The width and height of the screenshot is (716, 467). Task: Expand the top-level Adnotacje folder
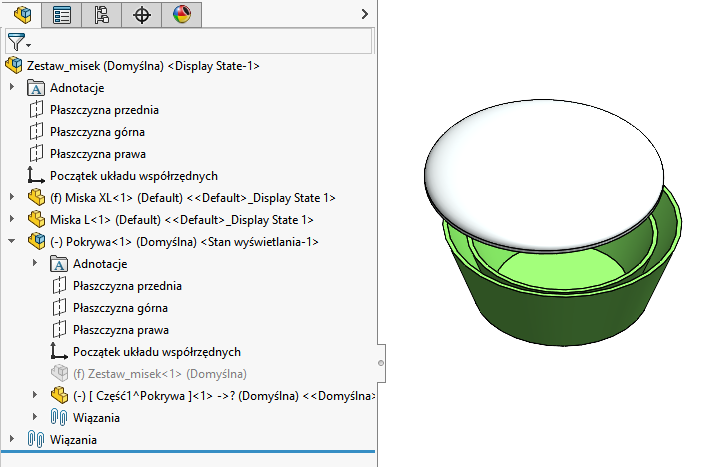(12, 88)
